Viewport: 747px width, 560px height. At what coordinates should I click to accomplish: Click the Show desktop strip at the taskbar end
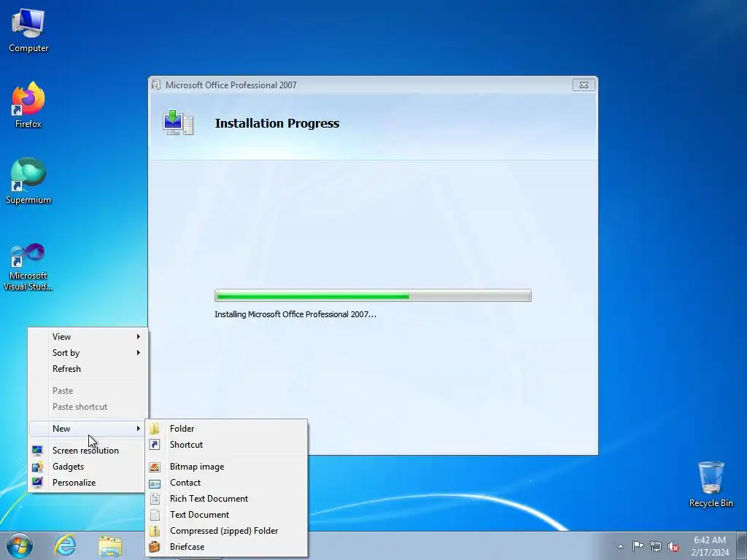pyautogui.click(x=742, y=546)
